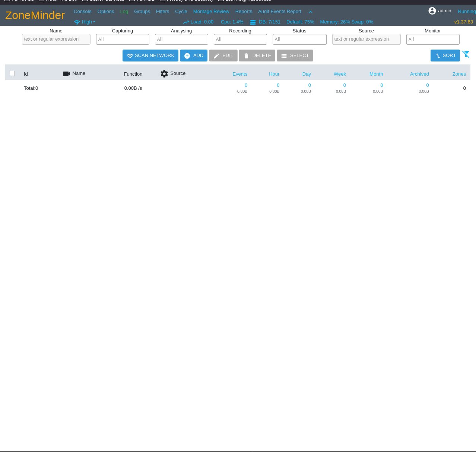Viewport: 476px width, 452px height.
Task: Click the DB storage icon
Action: pyautogui.click(x=253, y=22)
